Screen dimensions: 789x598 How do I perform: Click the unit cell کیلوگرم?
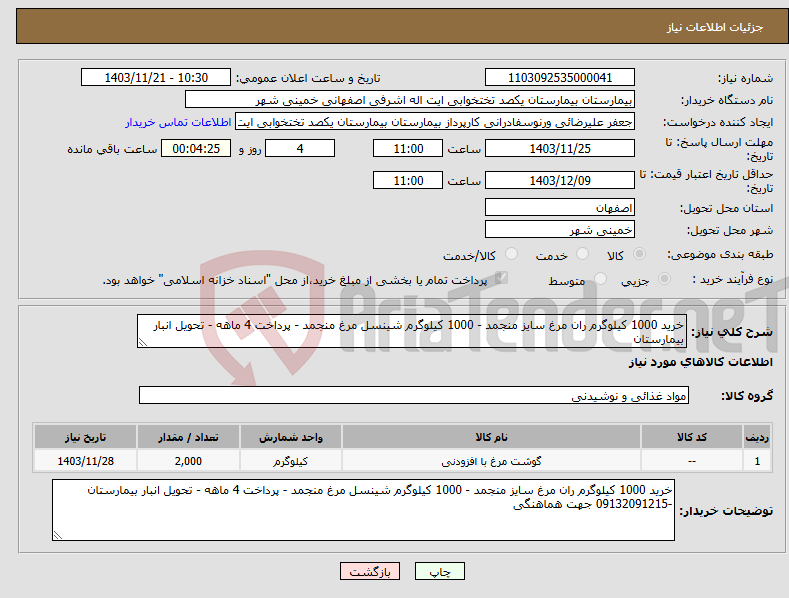(x=291, y=461)
